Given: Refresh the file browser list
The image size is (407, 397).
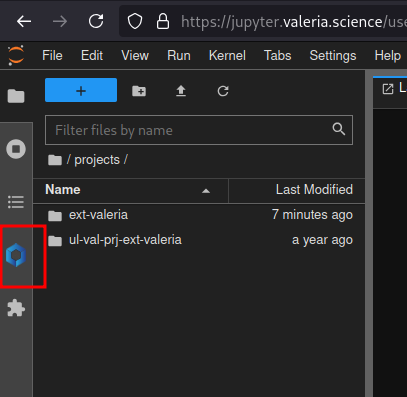Looking at the screenshot, I should click(x=223, y=91).
